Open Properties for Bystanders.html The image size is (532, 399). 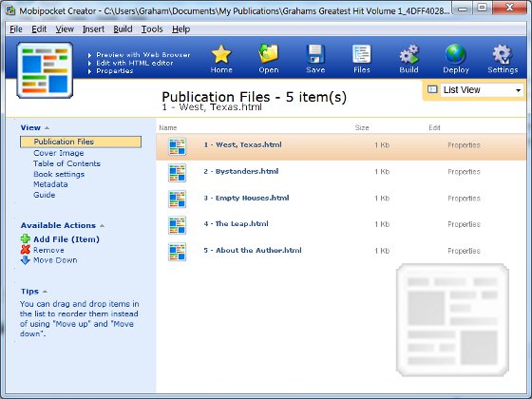coord(464,172)
